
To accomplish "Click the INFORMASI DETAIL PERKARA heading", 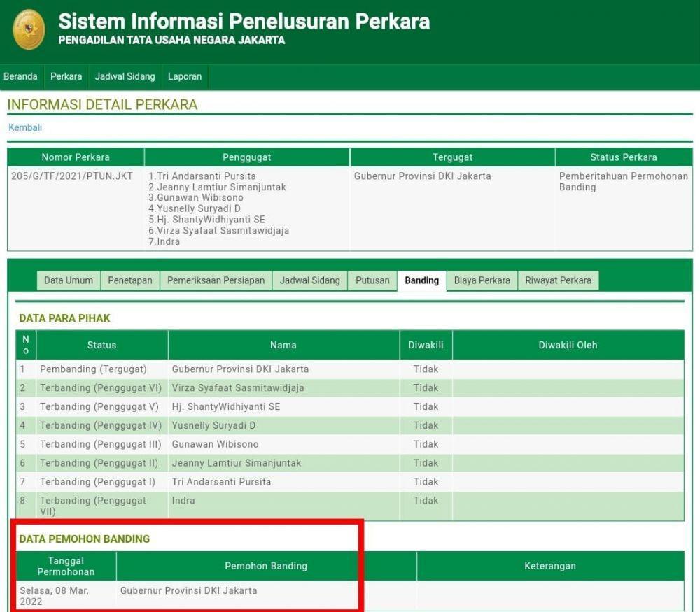I will pos(103,104).
